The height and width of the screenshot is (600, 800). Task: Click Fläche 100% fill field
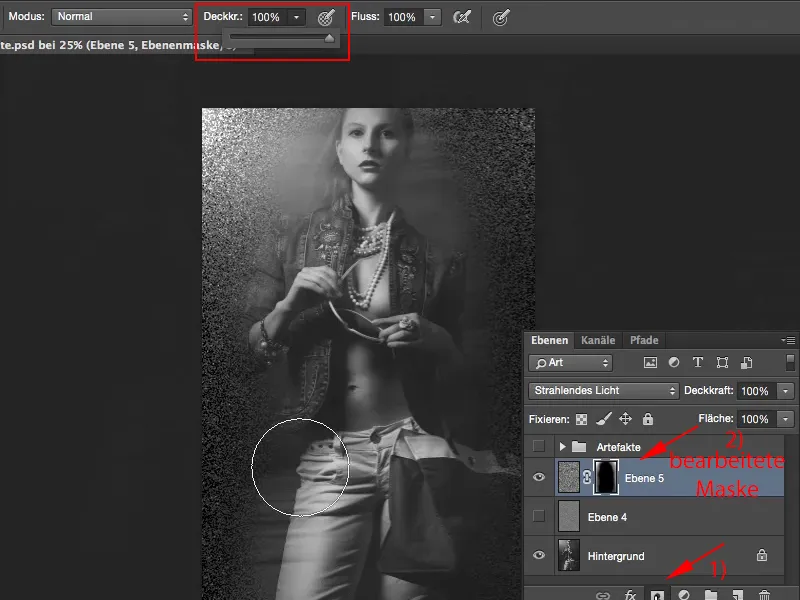757,419
